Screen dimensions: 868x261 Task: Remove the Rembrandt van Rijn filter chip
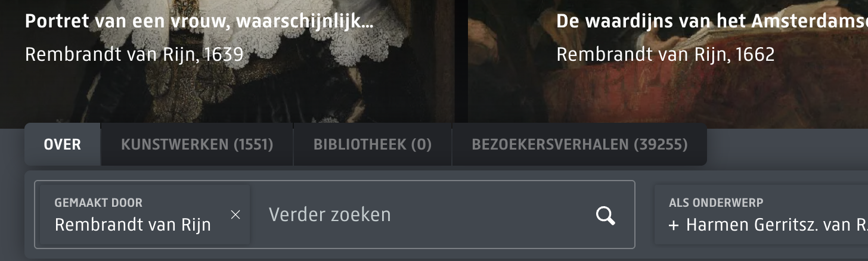[235, 215]
